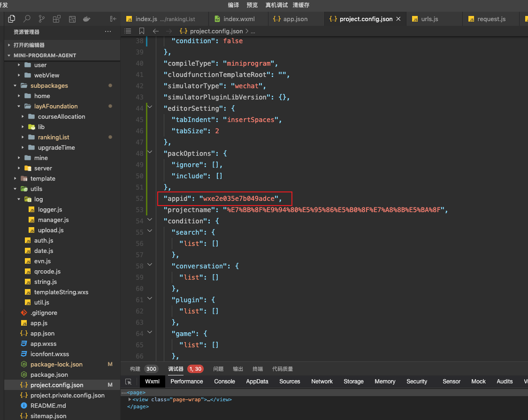Open the .gitignore file
Image resolution: width=528 pixels, height=420 pixels.
(x=44, y=313)
